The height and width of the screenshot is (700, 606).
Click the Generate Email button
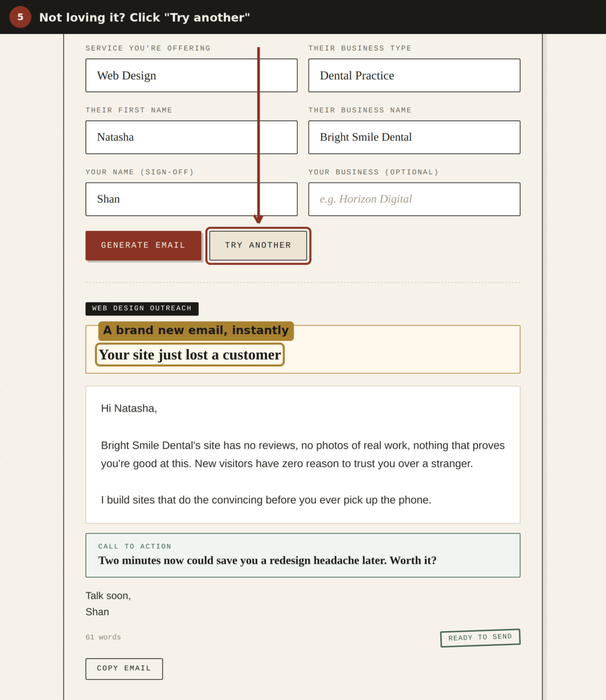(x=143, y=245)
